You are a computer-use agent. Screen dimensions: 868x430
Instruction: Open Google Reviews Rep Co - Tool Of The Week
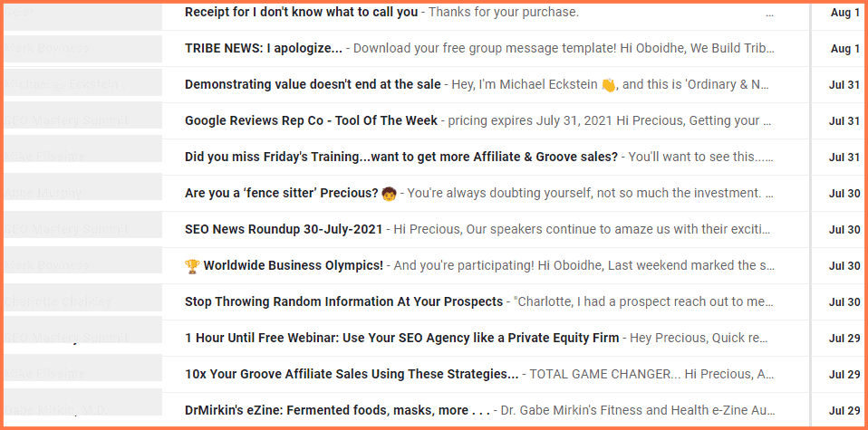point(311,120)
